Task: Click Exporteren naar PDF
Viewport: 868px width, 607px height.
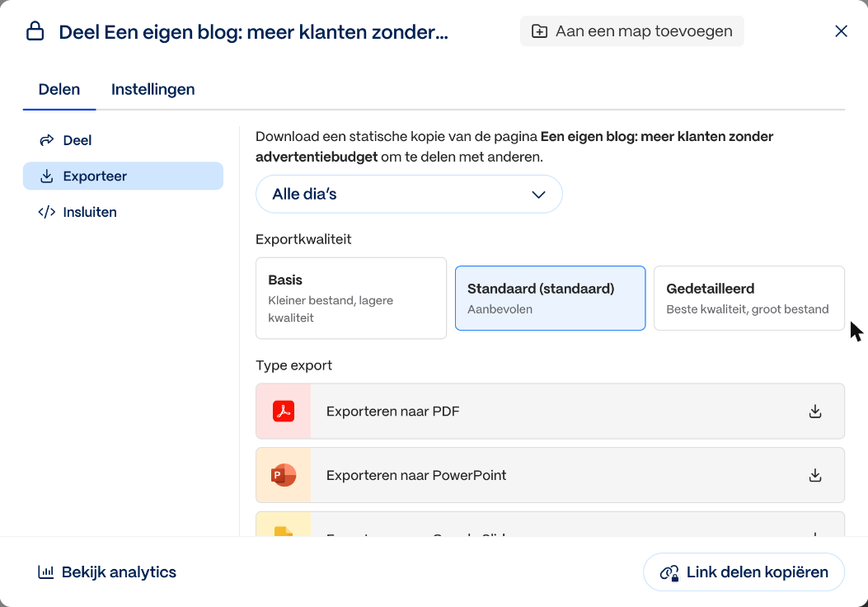Action: coord(551,411)
